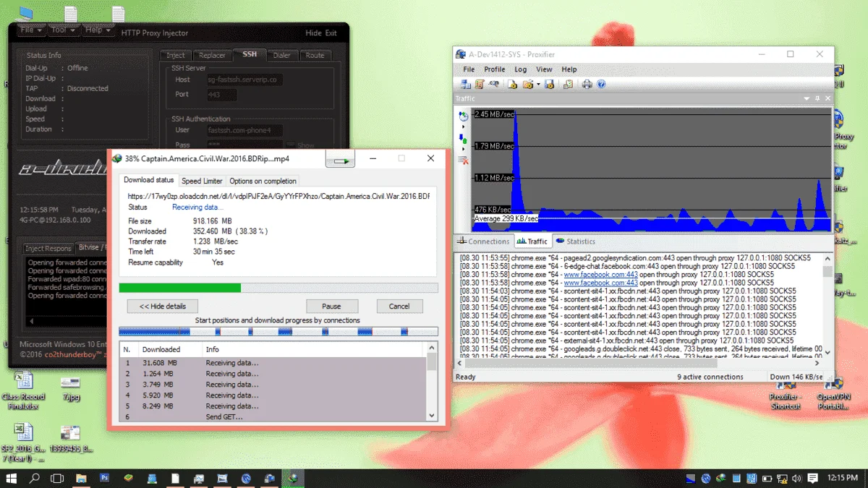
Task: Click the clock icon beside the Traffic graph
Action: pyautogui.click(x=464, y=116)
